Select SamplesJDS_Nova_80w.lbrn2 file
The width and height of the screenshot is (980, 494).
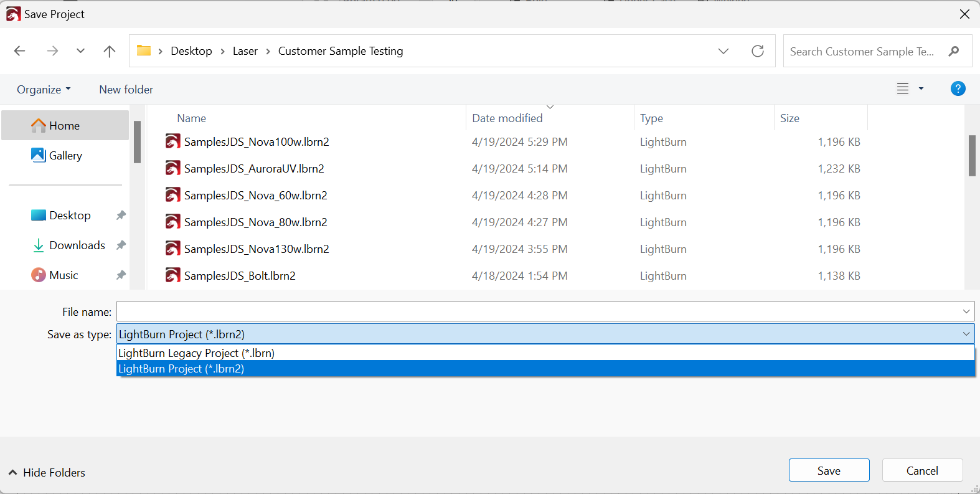255,222
